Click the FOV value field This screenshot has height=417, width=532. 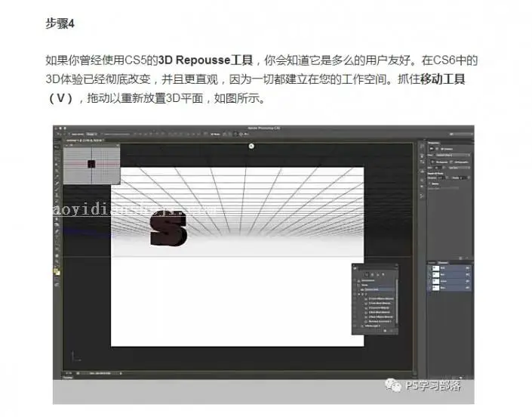[438, 168]
